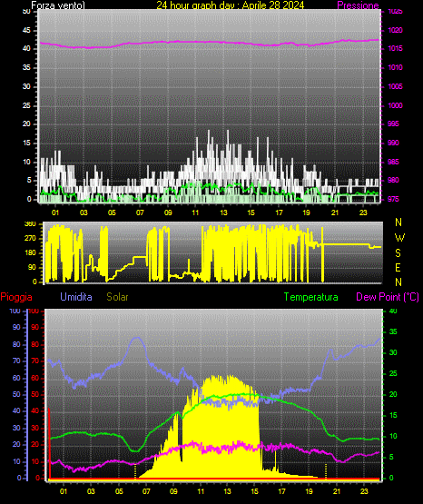Select the blue 'Umidita' legend label
Viewport: 423px width, 504px height.
click(76, 296)
